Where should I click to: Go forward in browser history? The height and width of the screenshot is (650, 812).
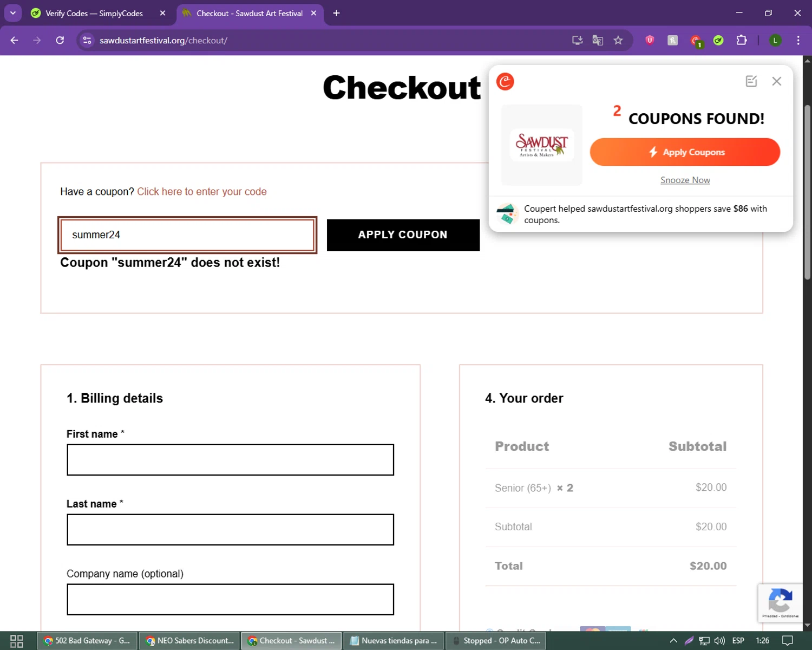click(37, 40)
